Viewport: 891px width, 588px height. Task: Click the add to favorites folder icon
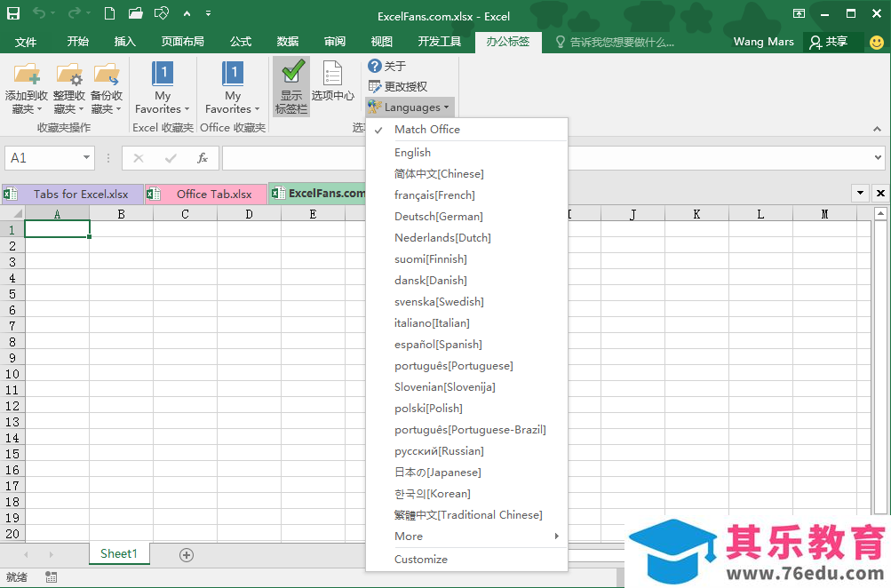click(27, 74)
